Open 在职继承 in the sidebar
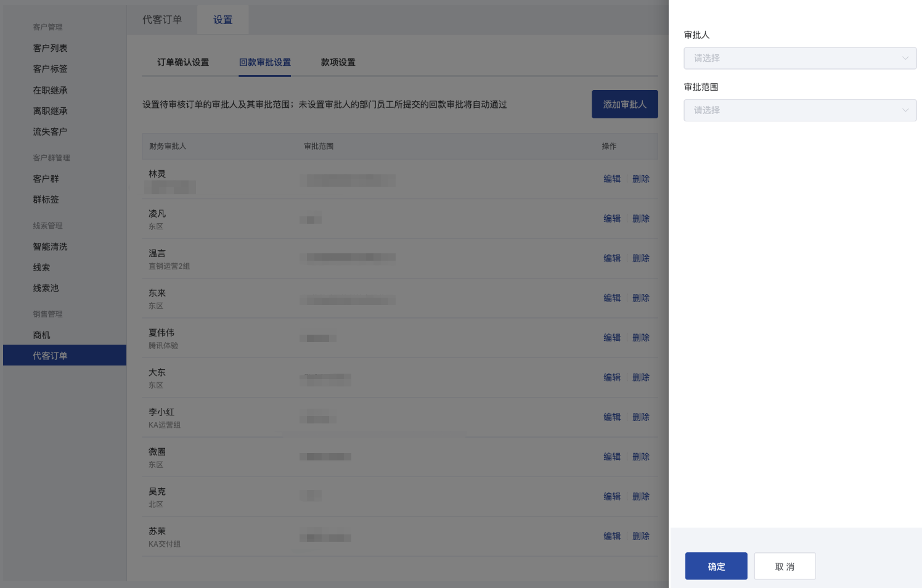922x588 pixels. coord(50,91)
